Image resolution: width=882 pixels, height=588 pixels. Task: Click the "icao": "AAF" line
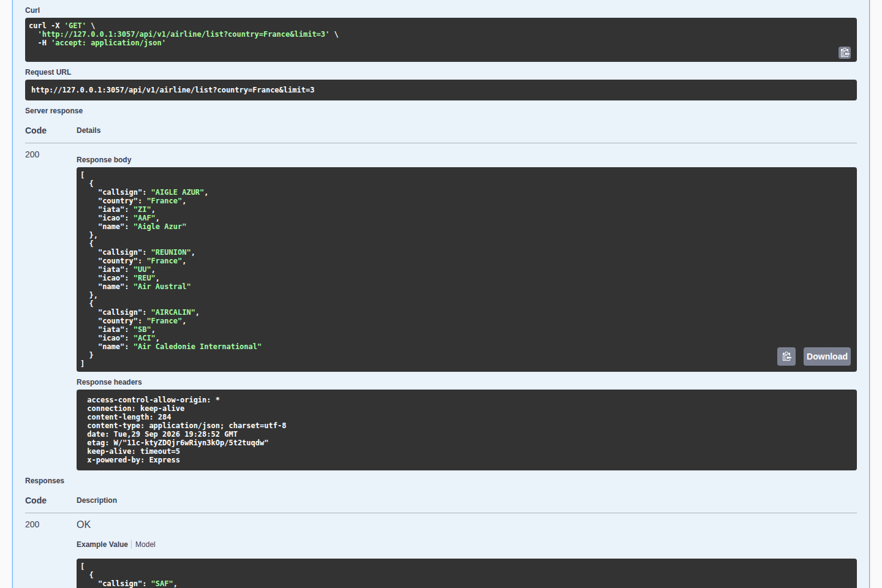[x=129, y=218]
